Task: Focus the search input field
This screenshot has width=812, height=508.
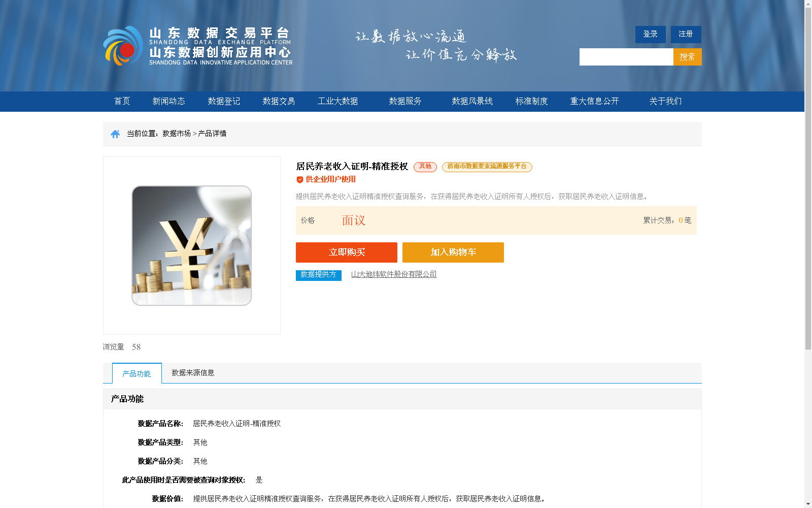Action: tap(626, 57)
